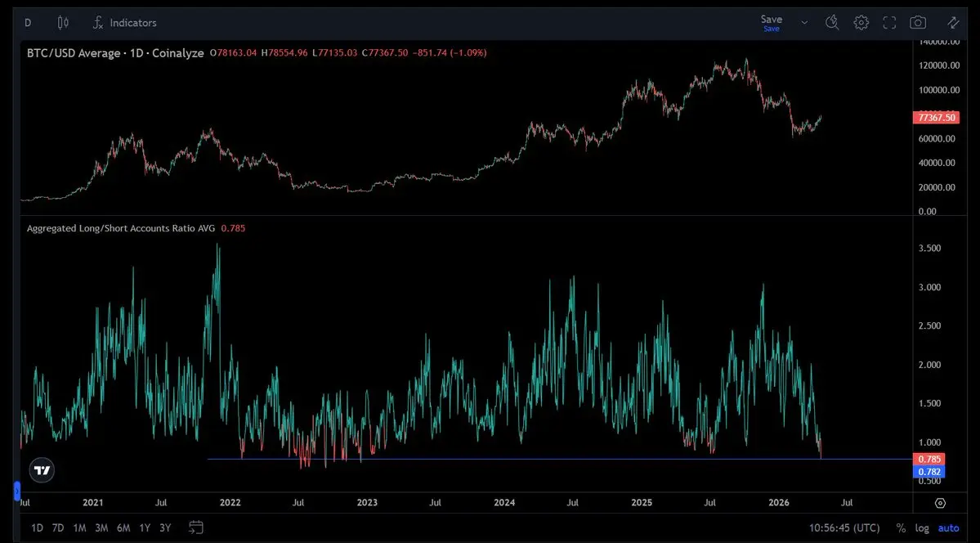Click the red 0.785 ratio axis label

pos(929,459)
